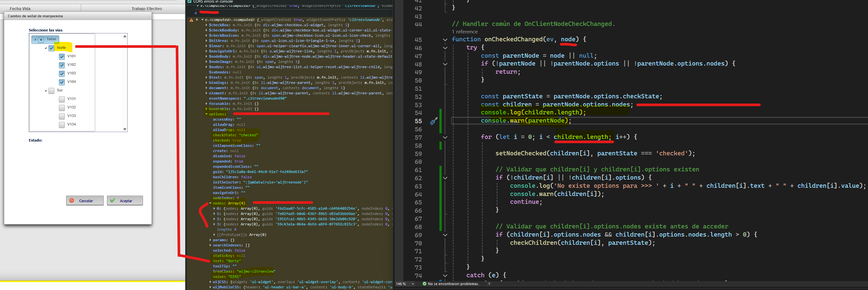Collapse the onCheckedChanged function at line 45
The image size is (868, 290).
(x=445, y=40)
